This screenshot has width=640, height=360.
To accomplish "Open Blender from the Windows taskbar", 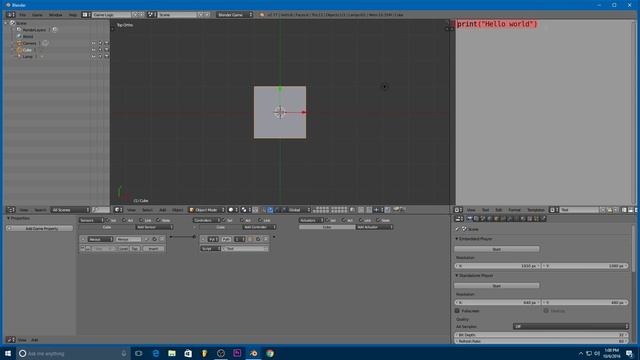I will coord(253,353).
